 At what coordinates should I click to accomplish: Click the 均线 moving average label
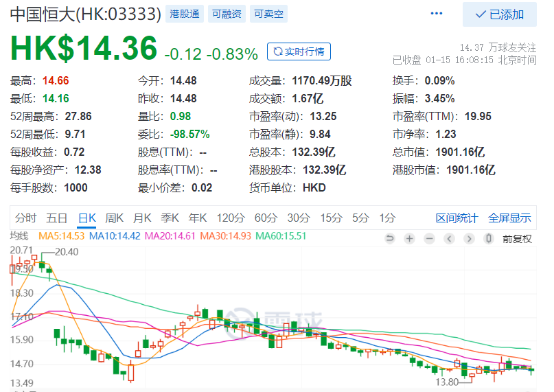19,235
